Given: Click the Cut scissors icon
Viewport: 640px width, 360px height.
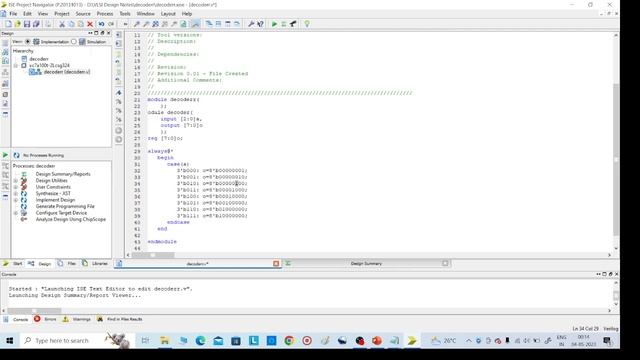Looking at the screenshot, I should point(62,24).
